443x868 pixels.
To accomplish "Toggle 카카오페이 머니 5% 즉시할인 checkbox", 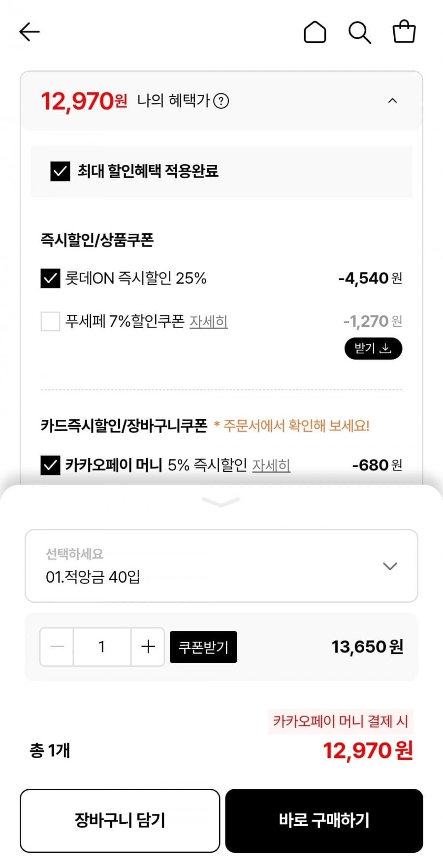I will [x=50, y=465].
